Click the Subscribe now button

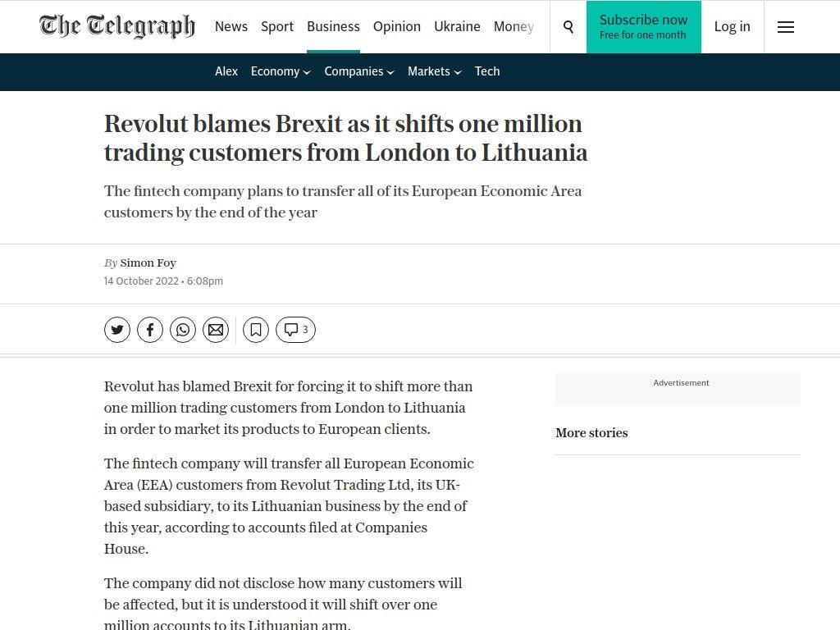click(x=644, y=26)
